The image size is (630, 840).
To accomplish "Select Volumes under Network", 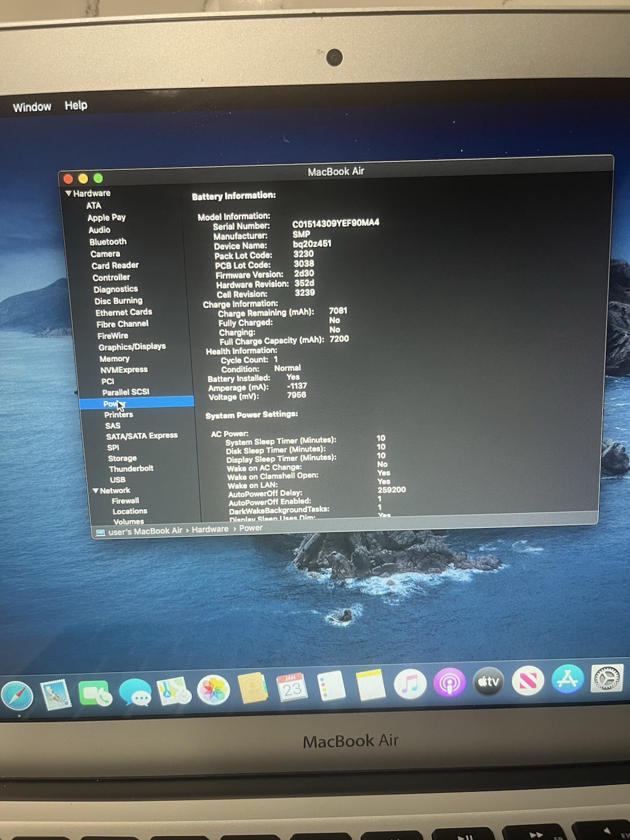I will tap(129, 522).
